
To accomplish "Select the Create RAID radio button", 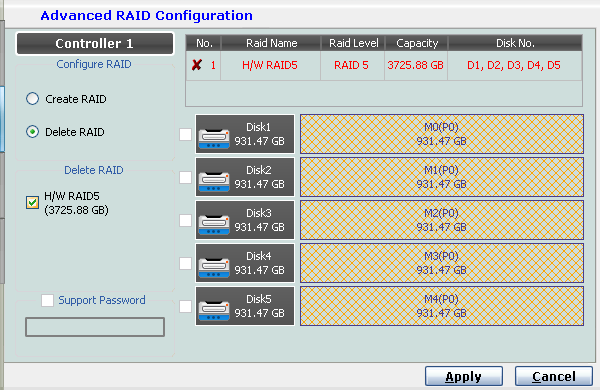I will pos(33,99).
